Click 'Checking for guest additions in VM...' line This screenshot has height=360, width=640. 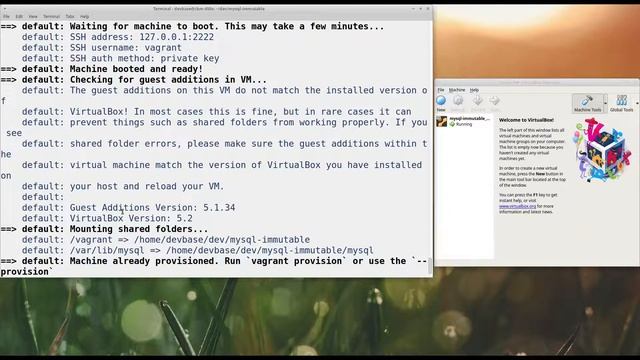133,80
